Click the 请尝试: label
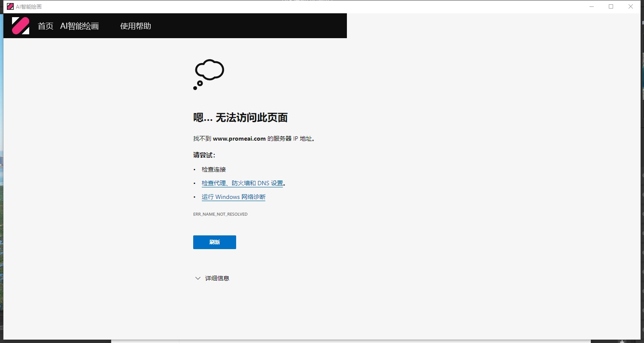The height and width of the screenshot is (343, 644). pyautogui.click(x=204, y=155)
